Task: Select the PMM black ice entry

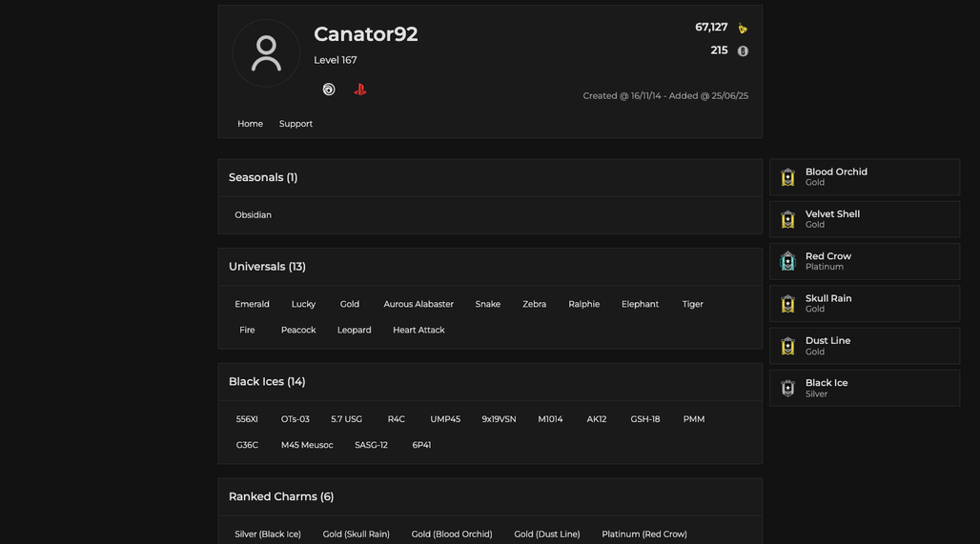Action: pos(694,419)
